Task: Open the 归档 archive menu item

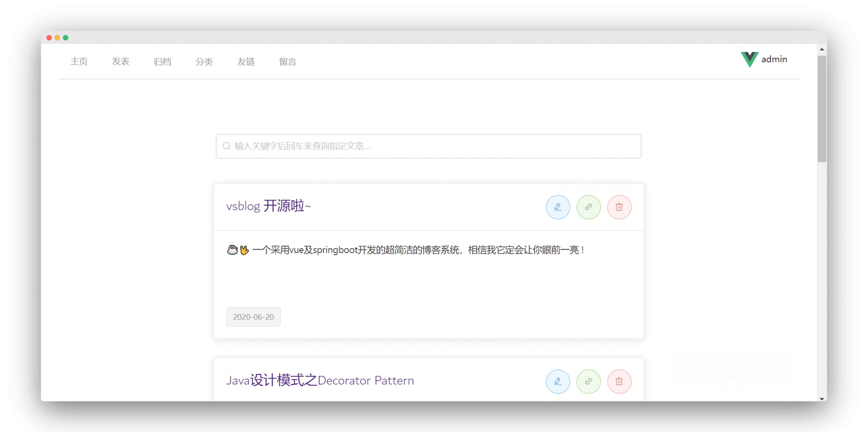Action: (162, 62)
